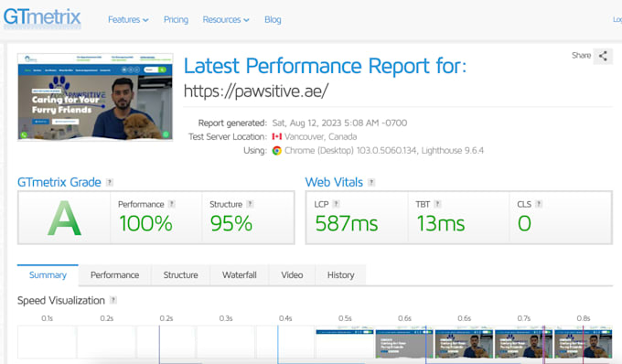Go to the Pricing page
This screenshot has height=364, width=622.
point(177,19)
